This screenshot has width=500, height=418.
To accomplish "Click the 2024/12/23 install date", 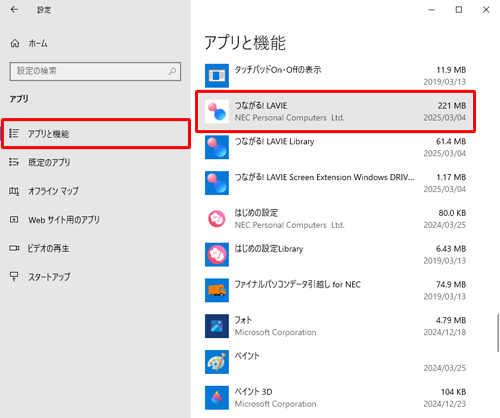I will (x=445, y=404).
